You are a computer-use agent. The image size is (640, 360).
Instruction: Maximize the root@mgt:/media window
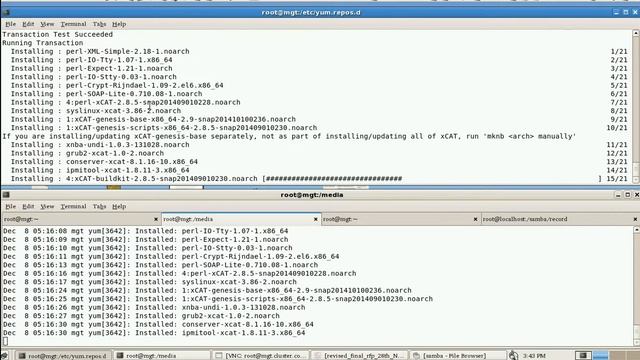(628, 195)
